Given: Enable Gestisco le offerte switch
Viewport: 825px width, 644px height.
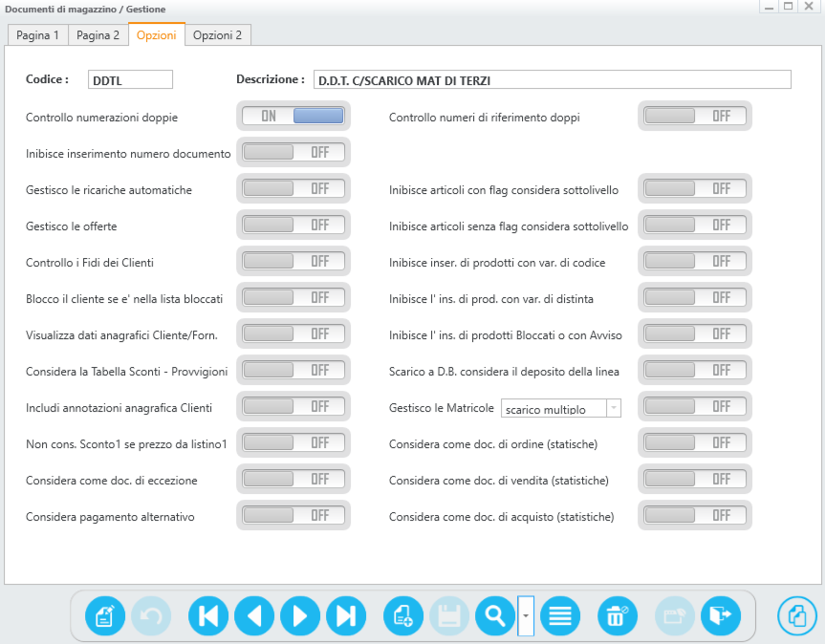Looking at the screenshot, I should click(x=293, y=225).
